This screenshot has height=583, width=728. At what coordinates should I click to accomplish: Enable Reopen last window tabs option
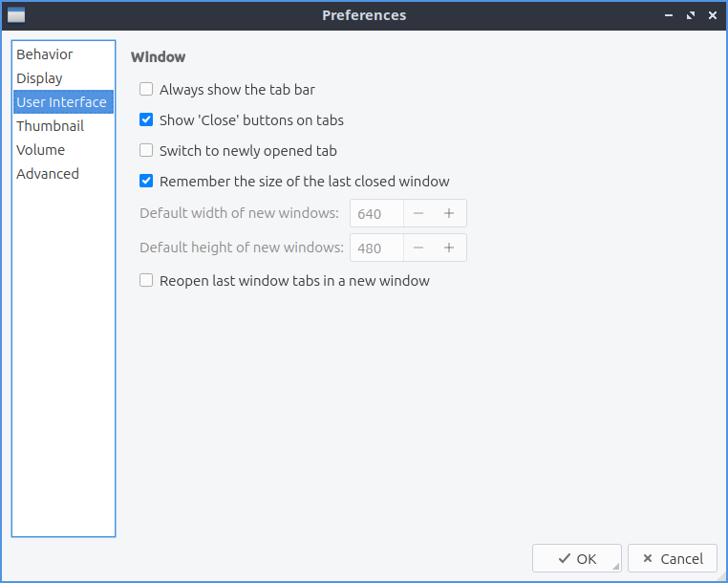146,281
